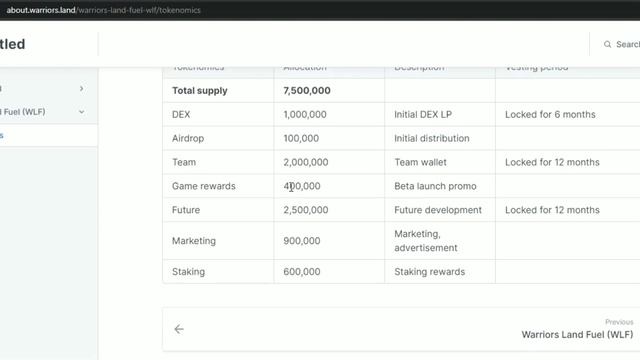Screen dimensions: 640x360
Task: Click 'Initial DEX LP' description
Action: [423, 114]
